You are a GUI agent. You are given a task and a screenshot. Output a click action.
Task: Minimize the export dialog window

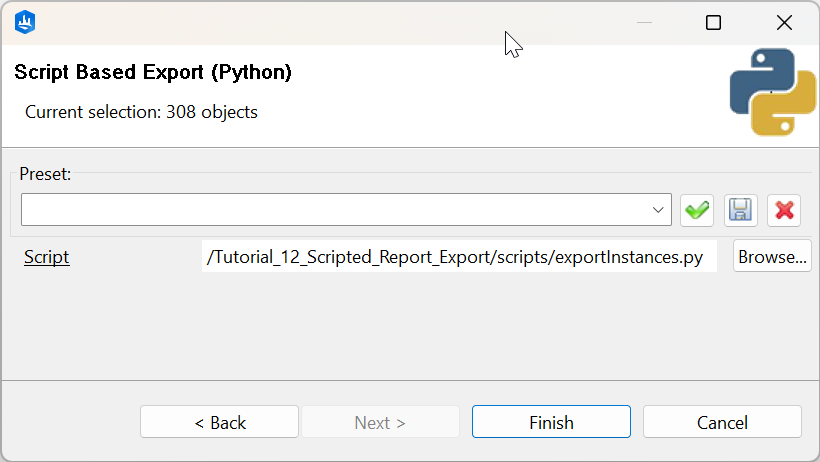click(645, 22)
